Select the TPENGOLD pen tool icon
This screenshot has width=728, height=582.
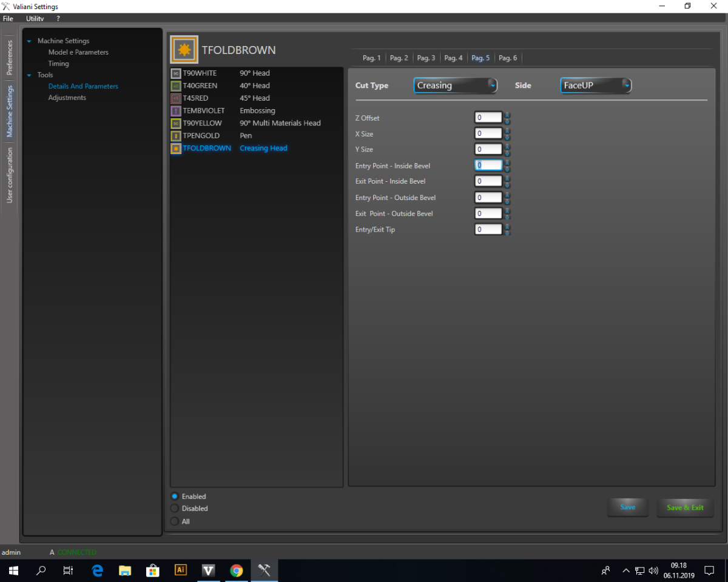[176, 136]
